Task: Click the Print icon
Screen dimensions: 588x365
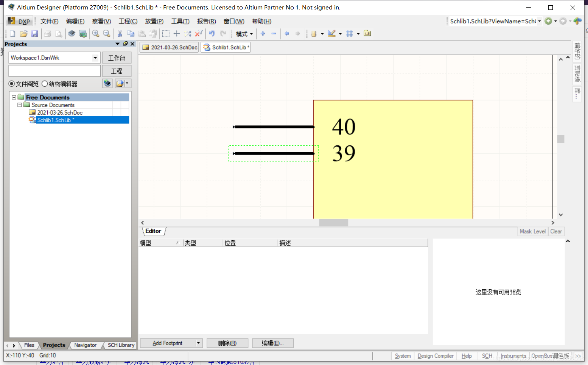Action: (48, 34)
